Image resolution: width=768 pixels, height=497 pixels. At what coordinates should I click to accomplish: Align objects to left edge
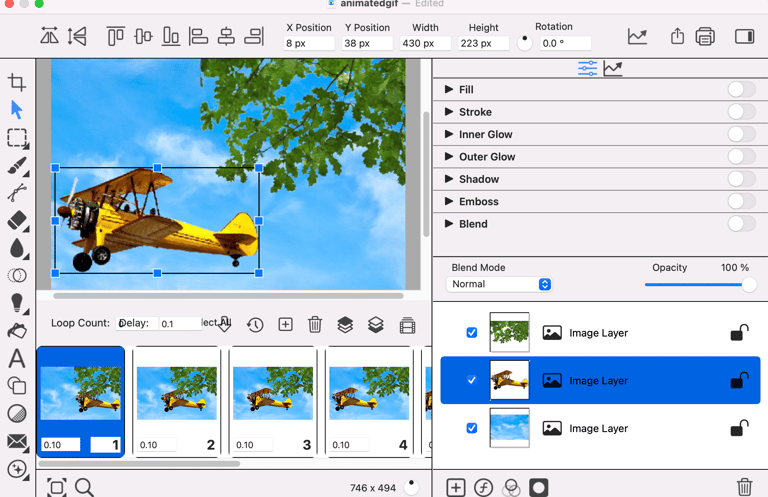pyautogui.click(x=198, y=36)
